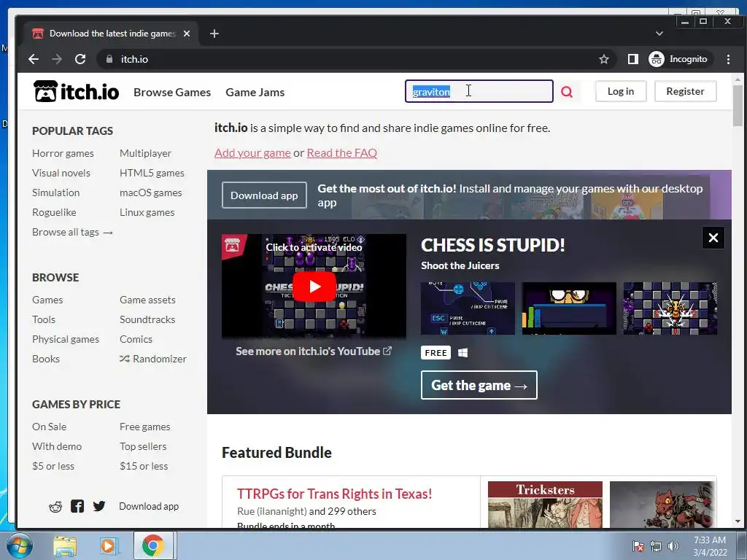
Task: Browse Free games
Action: tap(145, 427)
